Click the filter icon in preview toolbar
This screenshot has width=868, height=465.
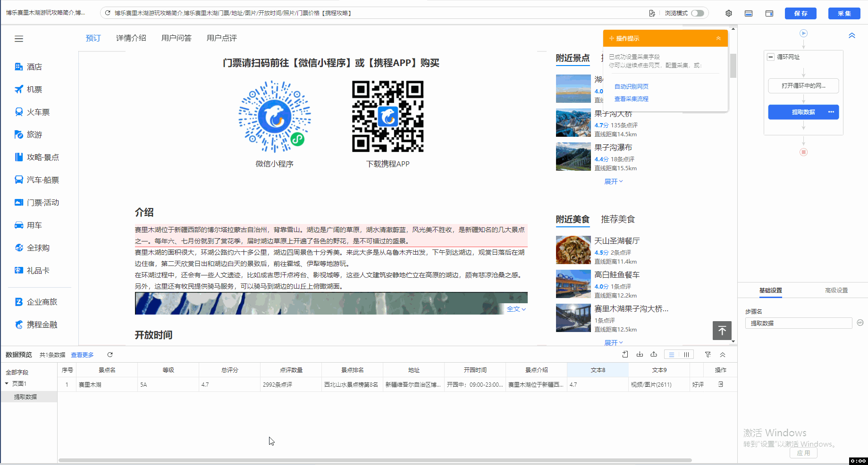[x=708, y=355]
